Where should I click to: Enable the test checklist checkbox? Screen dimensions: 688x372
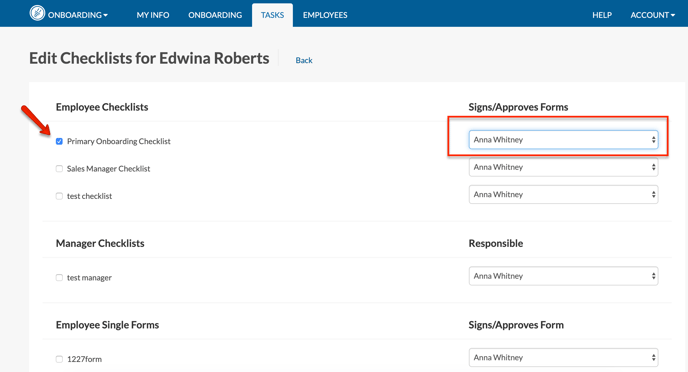pyautogui.click(x=59, y=196)
